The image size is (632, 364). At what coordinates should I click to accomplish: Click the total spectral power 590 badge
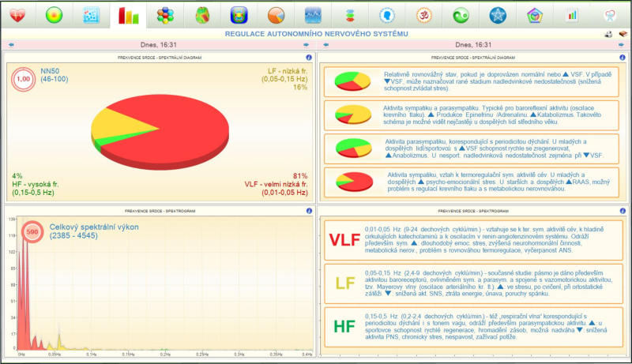[33, 232]
